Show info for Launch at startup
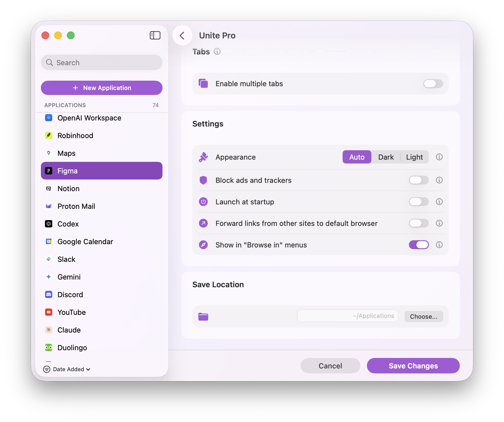 tap(439, 202)
